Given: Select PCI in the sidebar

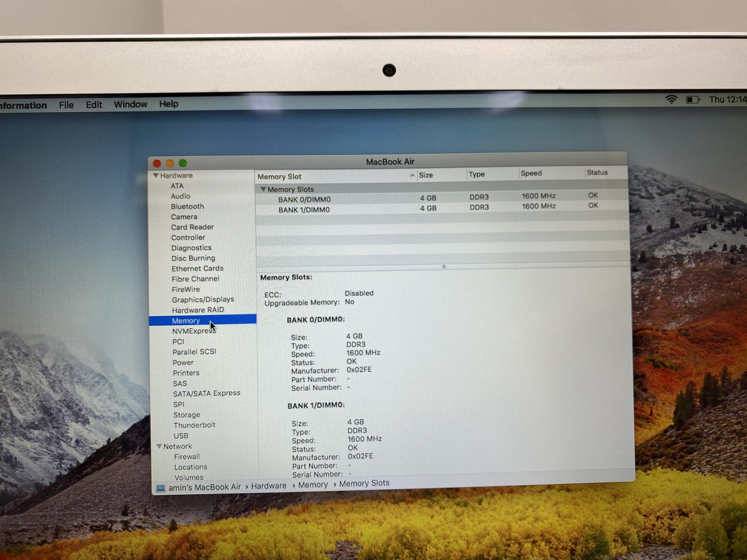Looking at the screenshot, I should coord(178,342).
